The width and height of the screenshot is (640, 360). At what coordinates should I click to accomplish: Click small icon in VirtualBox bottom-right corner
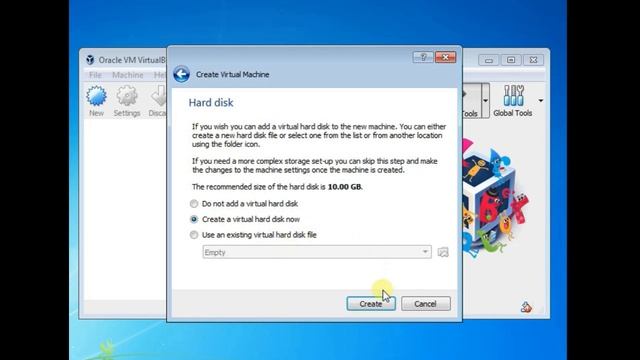[x=526, y=307]
